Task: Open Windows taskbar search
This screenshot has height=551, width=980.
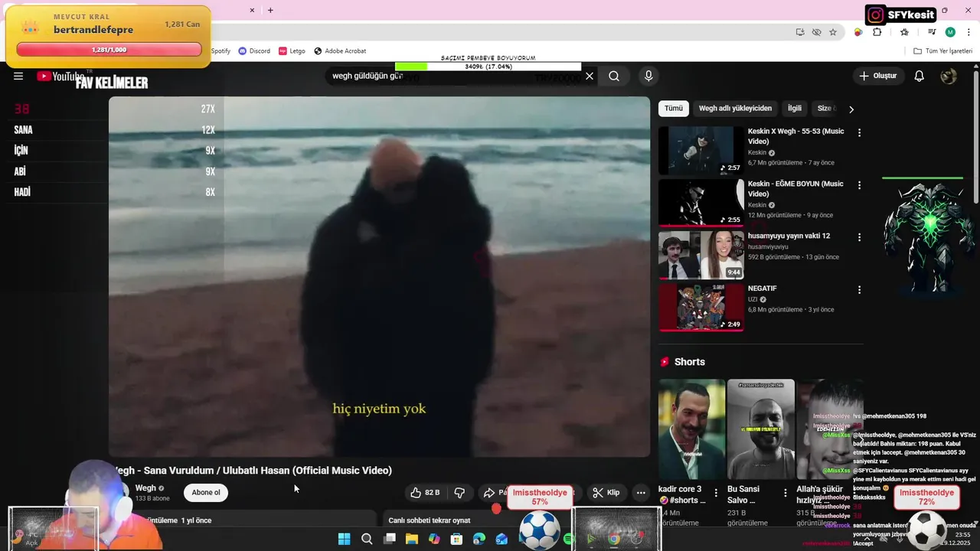Action: [x=367, y=539]
